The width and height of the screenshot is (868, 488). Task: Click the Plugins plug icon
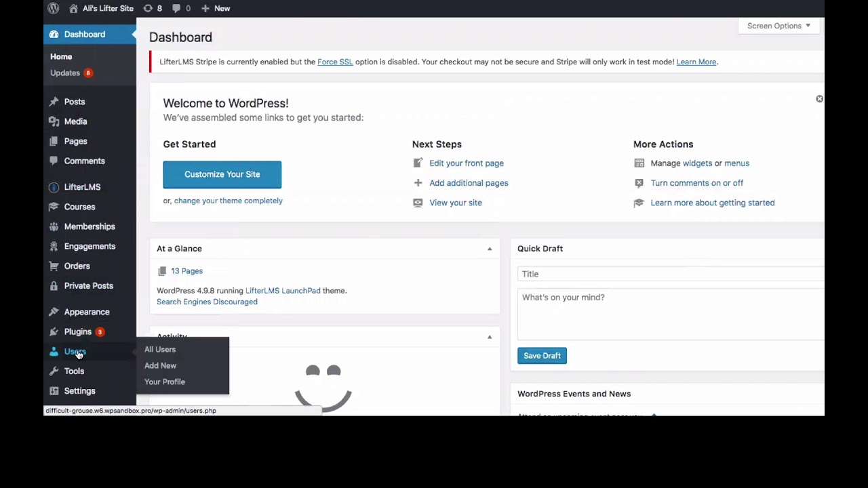point(54,331)
